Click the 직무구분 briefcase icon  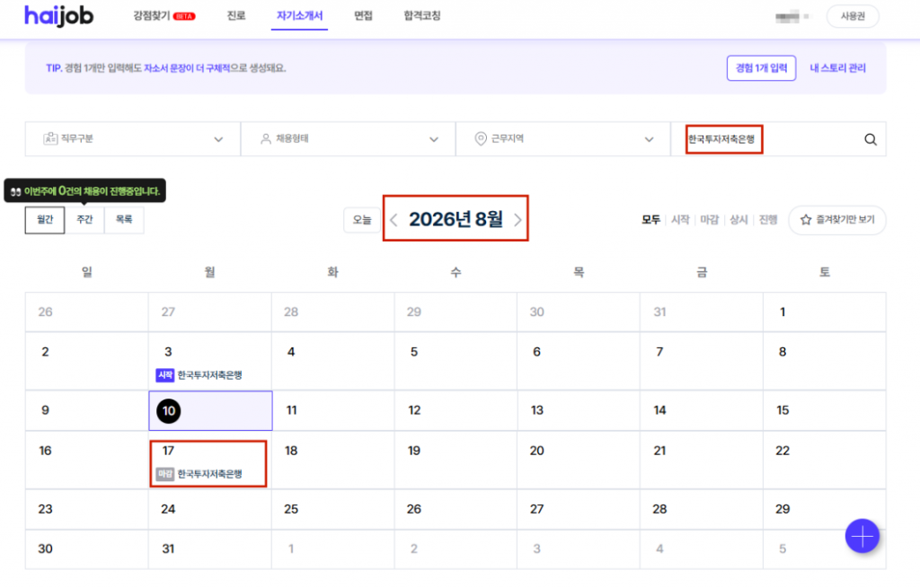pos(50,139)
